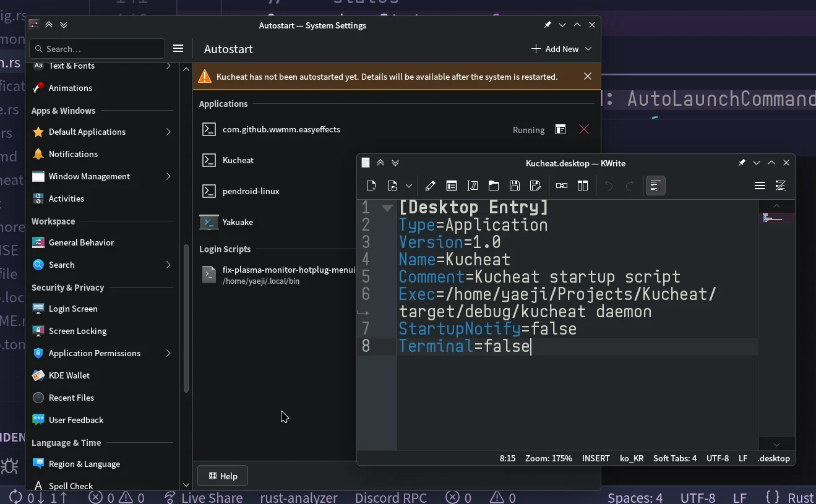Open the Add New dropdown

coord(561,49)
